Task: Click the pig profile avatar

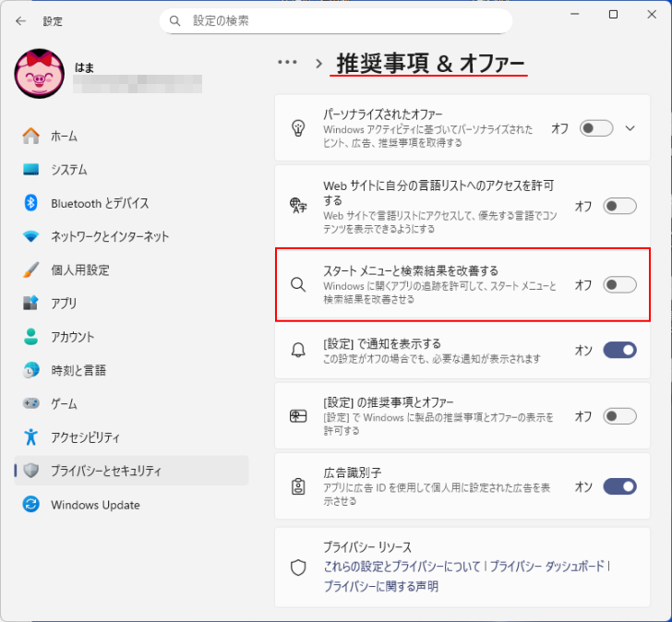Action: pyautogui.click(x=40, y=73)
